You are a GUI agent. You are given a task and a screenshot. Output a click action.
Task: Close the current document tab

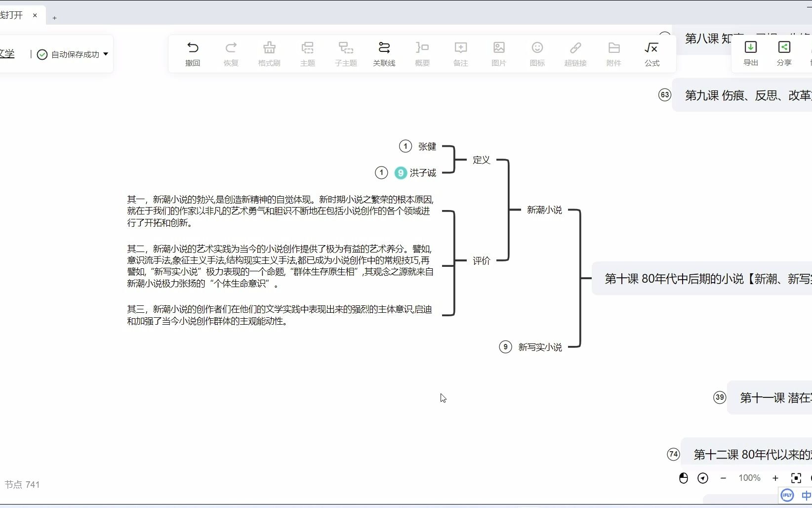click(x=35, y=15)
